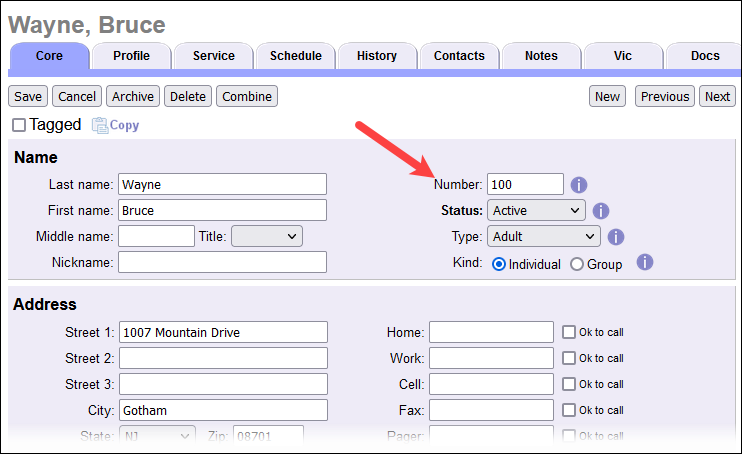Check Ok to call for Cell phone
Viewport: 742px width, 454px height.
click(569, 384)
